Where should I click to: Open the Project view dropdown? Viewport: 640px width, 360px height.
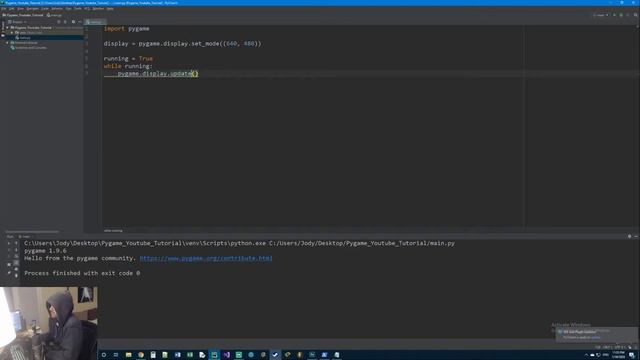pyautogui.click(x=17, y=22)
